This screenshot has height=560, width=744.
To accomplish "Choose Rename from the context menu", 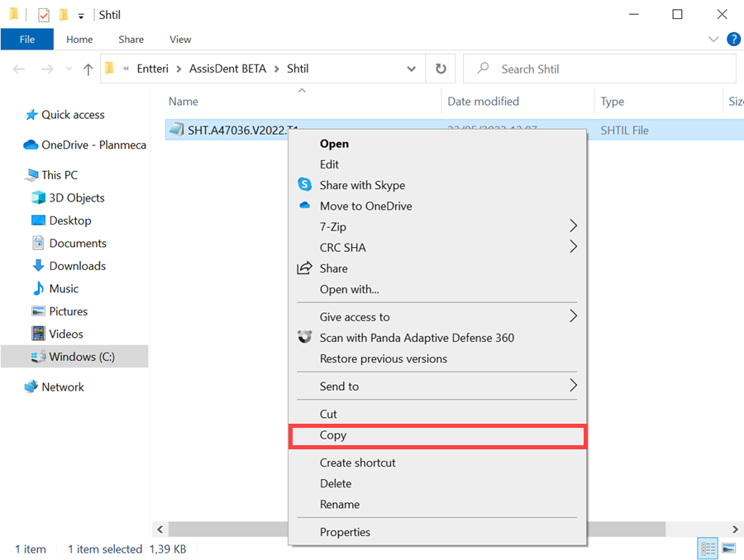I will tap(437, 505).
